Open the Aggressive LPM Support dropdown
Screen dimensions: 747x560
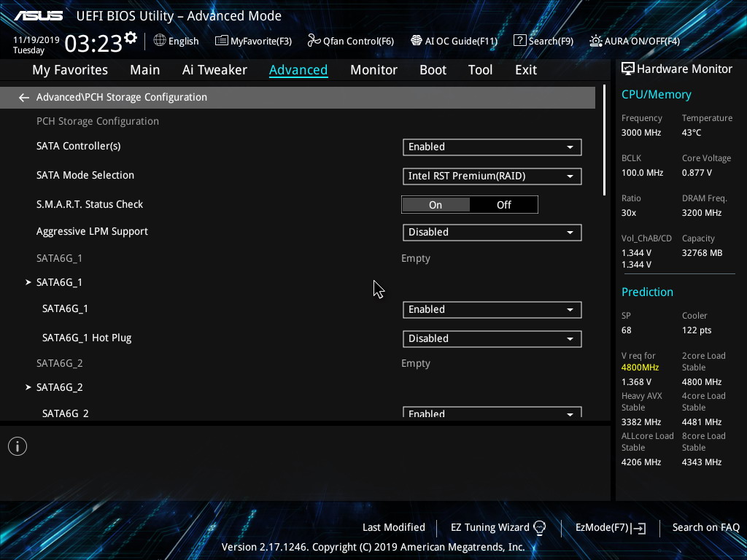pyautogui.click(x=492, y=233)
